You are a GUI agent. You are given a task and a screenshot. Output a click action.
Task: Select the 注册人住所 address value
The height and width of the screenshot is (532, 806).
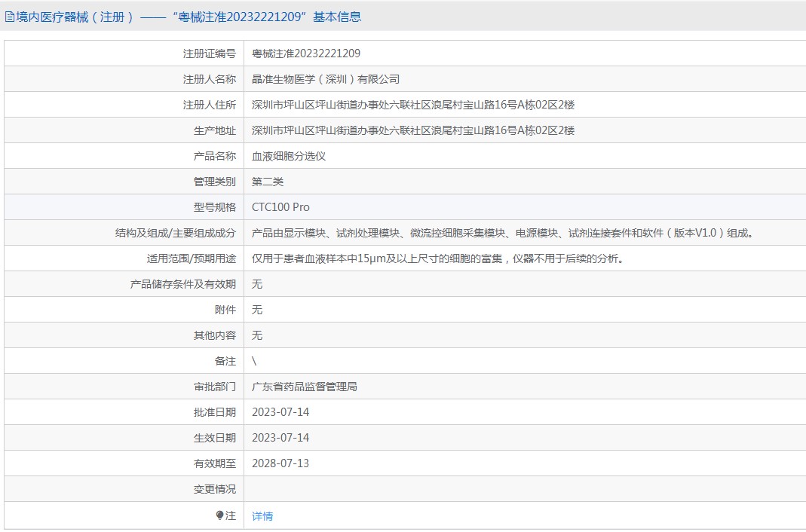pos(412,105)
